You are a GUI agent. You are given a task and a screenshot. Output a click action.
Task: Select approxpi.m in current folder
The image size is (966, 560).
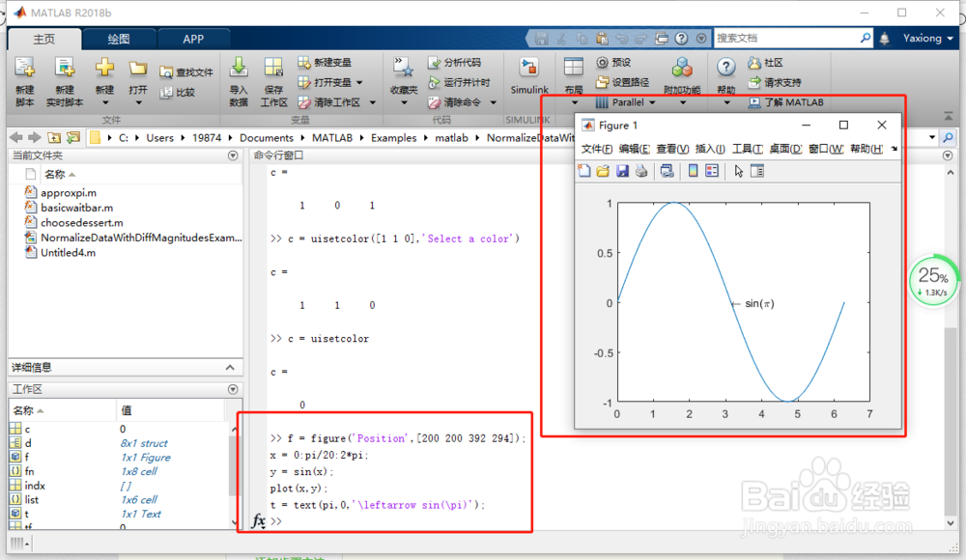tap(69, 193)
